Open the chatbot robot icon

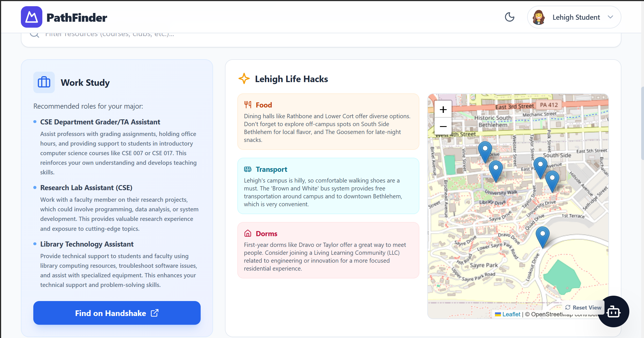(x=613, y=312)
